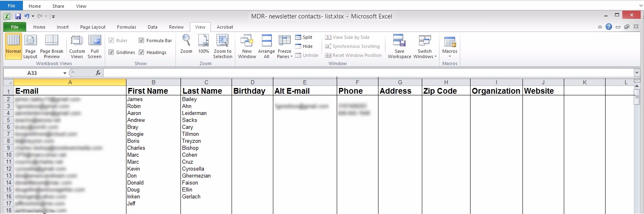The image size is (644, 214).
Task: Open Custom Views dialog
Action: (77, 46)
